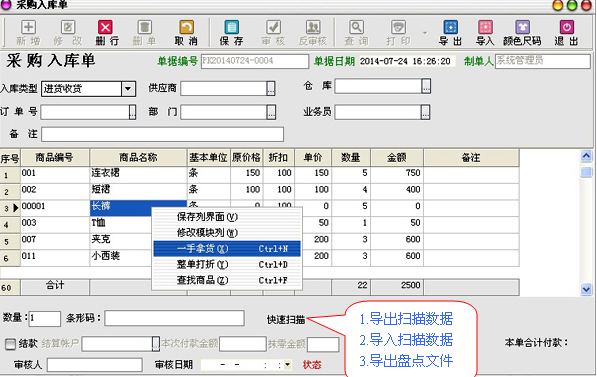Click the table scrollbar up arrow

(586, 156)
